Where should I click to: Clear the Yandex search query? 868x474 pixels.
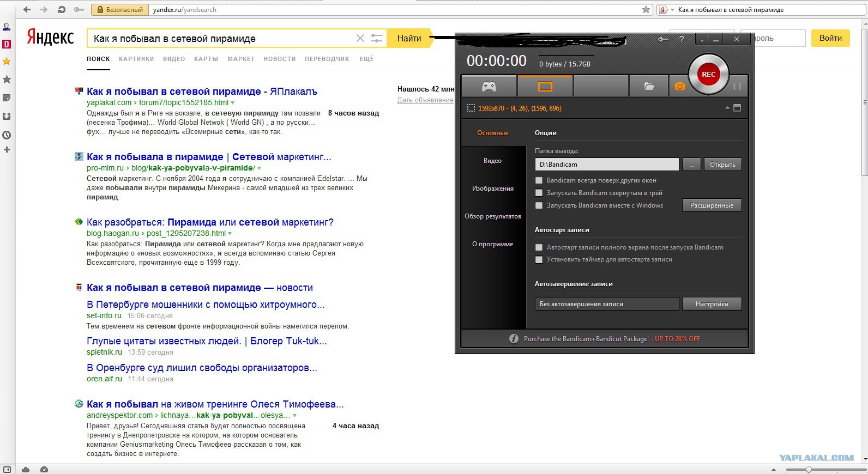[360, 38]
